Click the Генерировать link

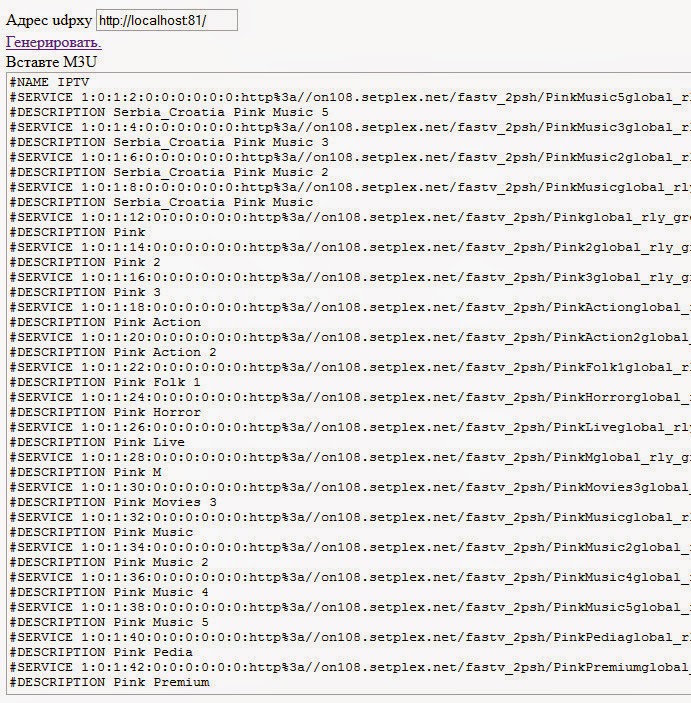tap(54, 42)
